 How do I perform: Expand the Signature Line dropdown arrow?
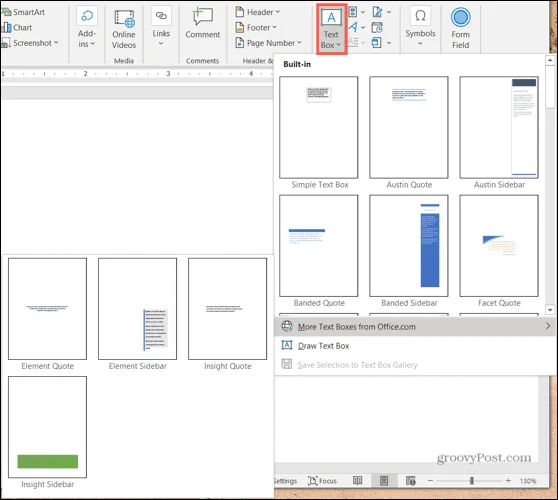click(389, 12)
